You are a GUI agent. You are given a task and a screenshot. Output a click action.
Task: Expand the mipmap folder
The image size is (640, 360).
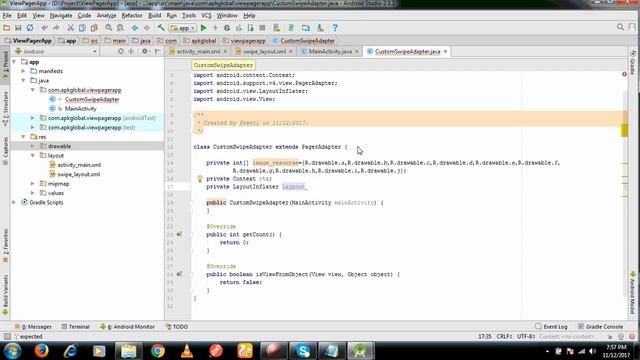[x=33, y=184]
